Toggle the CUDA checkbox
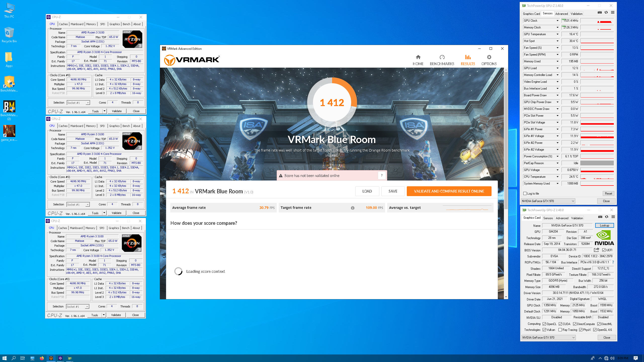The width and height of the screenshot is (644, 362). point(560,324)
